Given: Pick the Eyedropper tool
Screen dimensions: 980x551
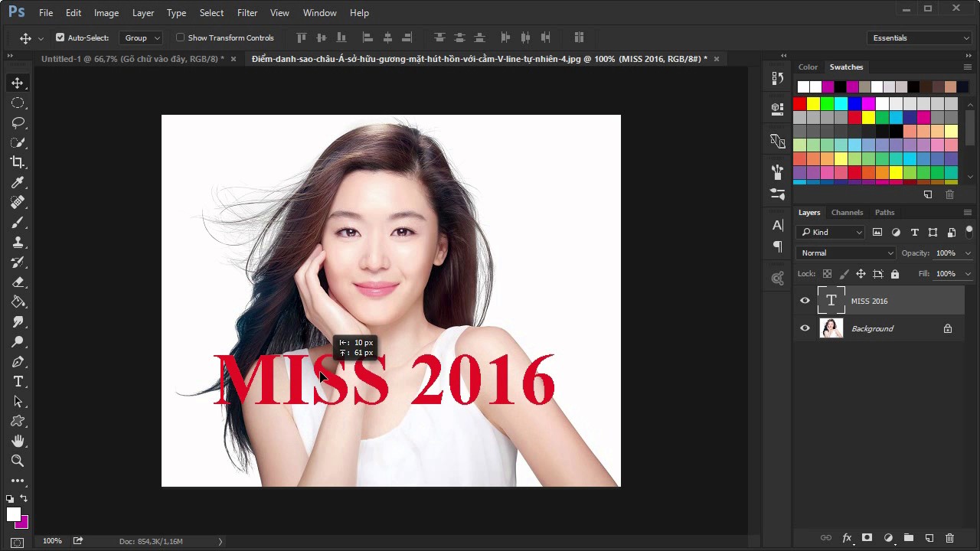Looking at the screenshot, I should 18,182.
